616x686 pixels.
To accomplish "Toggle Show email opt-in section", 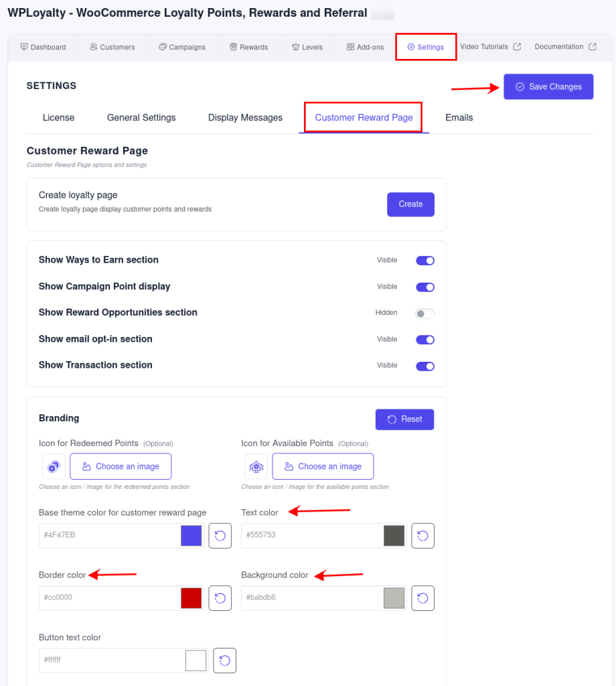I will [x=425, y=340].
